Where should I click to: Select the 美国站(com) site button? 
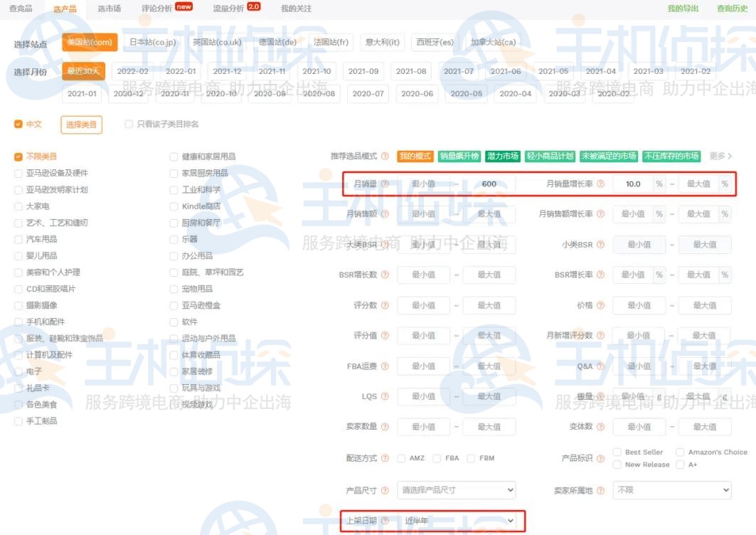(x=90, y=42)
